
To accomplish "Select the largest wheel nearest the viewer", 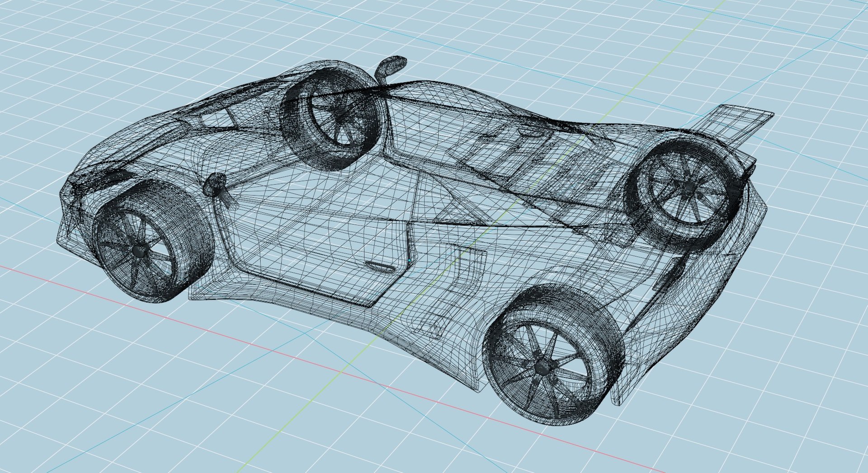I will 553,356.
